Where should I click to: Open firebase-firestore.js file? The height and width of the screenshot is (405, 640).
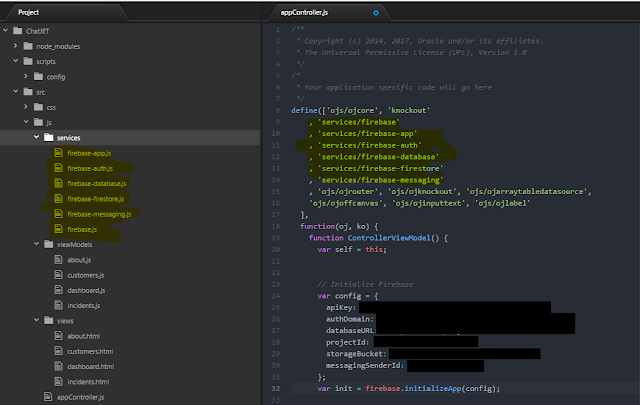(96, 199)
